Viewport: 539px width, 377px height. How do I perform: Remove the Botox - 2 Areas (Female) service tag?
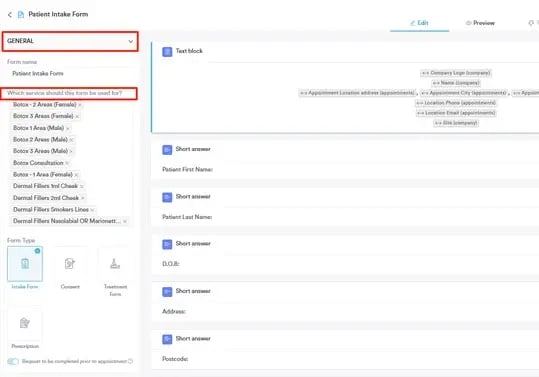coord(80,105)
